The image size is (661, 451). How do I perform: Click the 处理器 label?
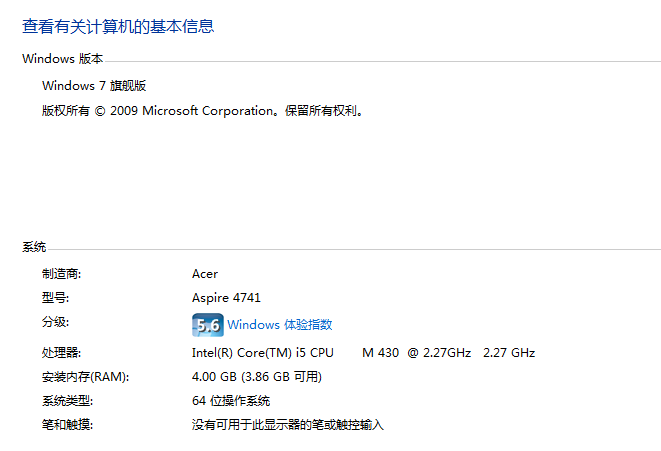point(61,353)
